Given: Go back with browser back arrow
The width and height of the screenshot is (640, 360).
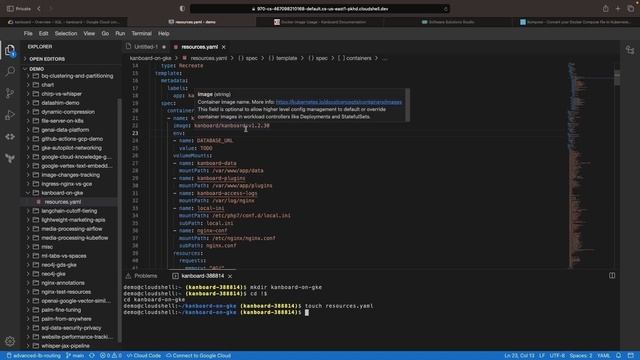Looking at the screenshot, I should 39,9.
